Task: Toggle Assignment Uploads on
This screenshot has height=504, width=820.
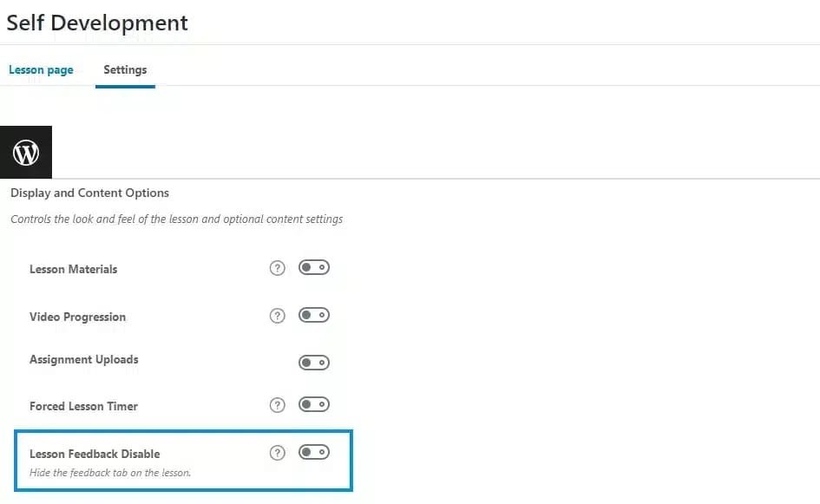Action: [x=314, y=363]
